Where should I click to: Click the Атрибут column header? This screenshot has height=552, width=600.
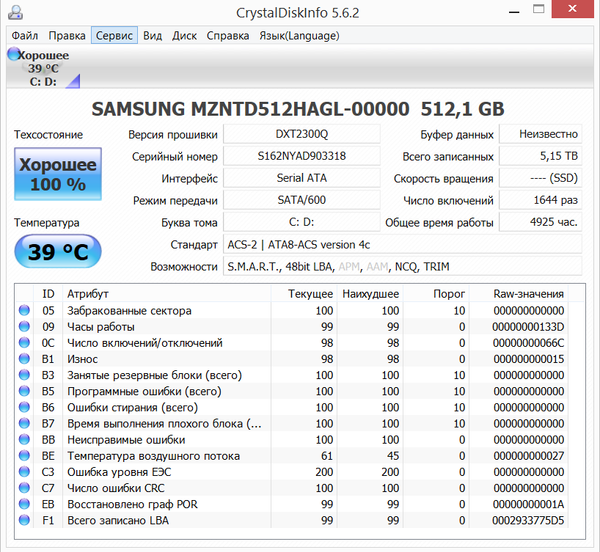[x=88, y=294]
